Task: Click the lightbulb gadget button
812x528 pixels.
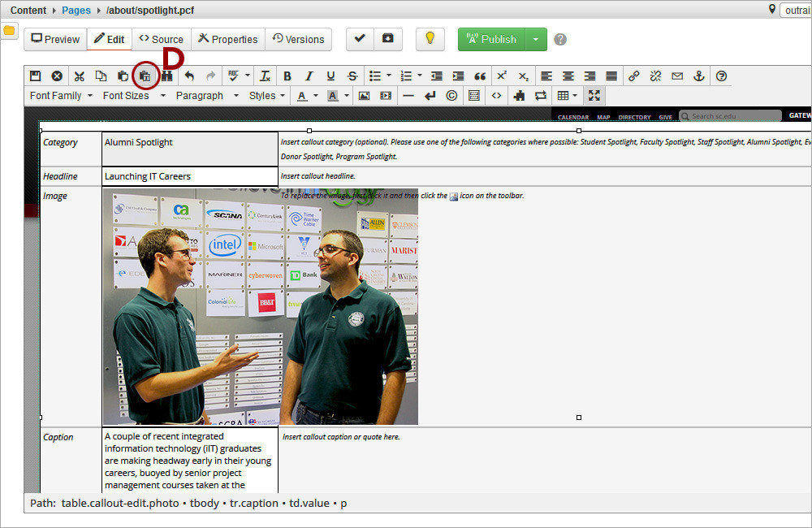Action: click(x=430, y=39)
